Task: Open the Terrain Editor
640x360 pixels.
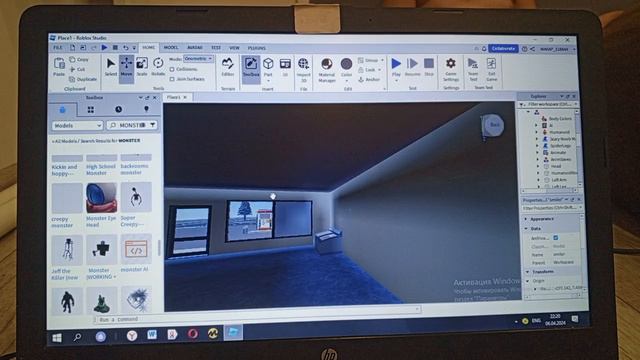Action: tap(227, 67)
